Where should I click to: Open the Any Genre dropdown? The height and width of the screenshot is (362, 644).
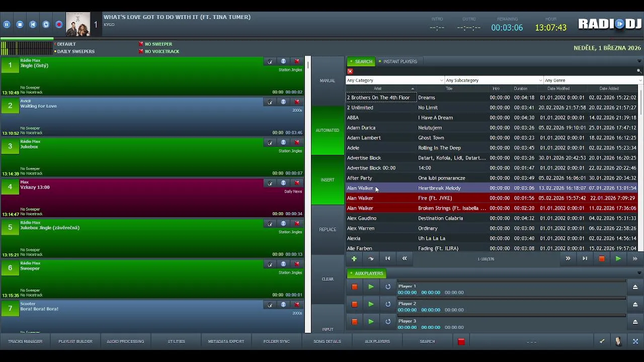point(594,80)
